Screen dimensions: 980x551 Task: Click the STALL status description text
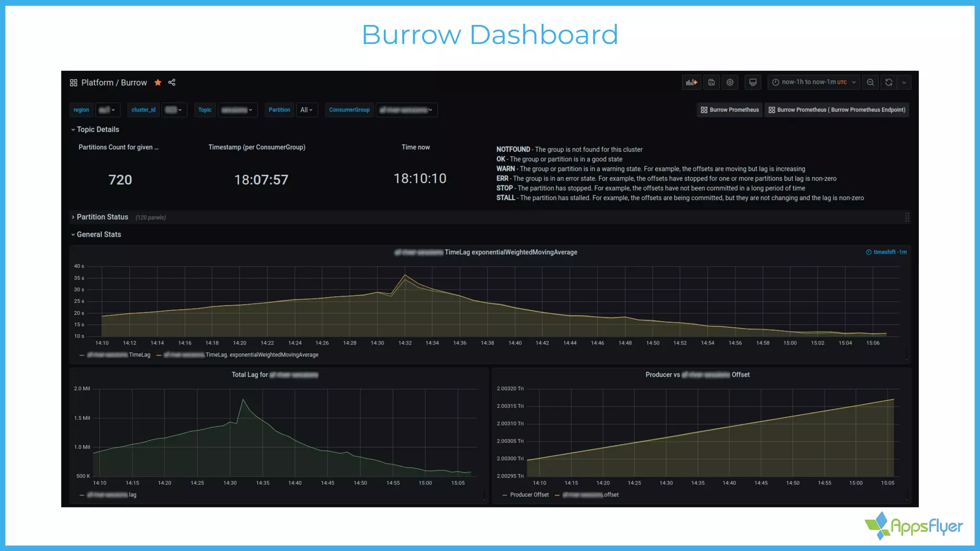[x=680, y=198]
